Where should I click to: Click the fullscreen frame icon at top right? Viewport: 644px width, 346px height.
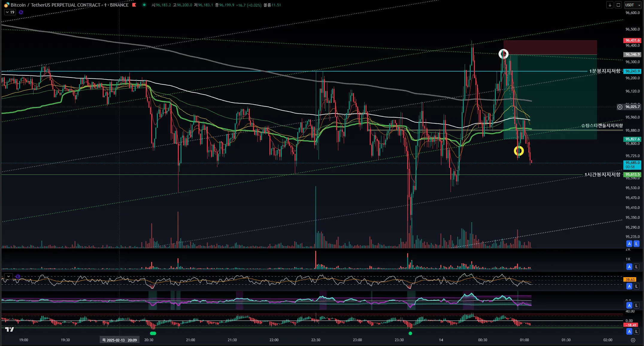(618, 5)
